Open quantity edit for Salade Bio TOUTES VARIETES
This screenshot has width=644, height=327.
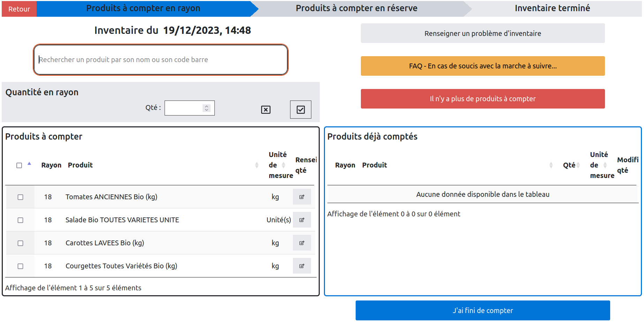click(x=302, y=220)
